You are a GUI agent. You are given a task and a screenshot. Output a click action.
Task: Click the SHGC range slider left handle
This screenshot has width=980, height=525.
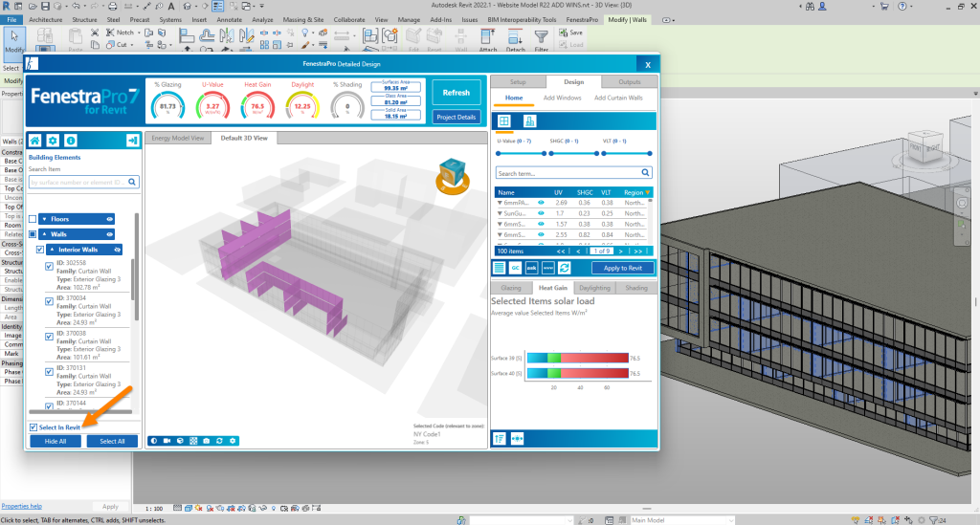(x=551, y=153)
